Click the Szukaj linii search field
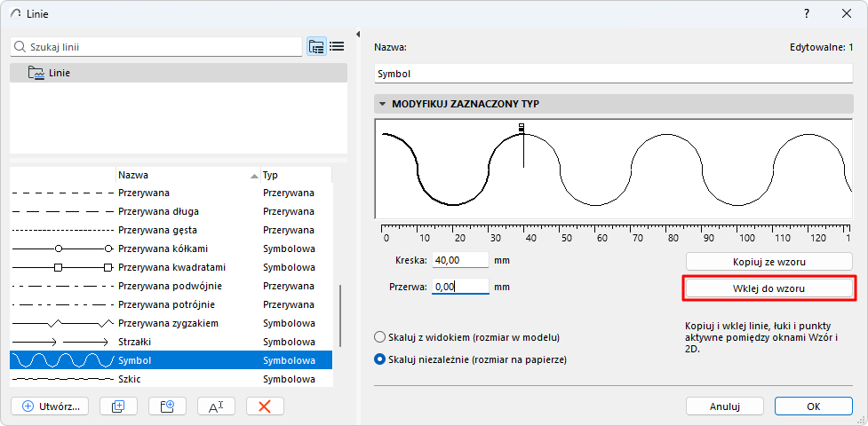 pos(156,47)
